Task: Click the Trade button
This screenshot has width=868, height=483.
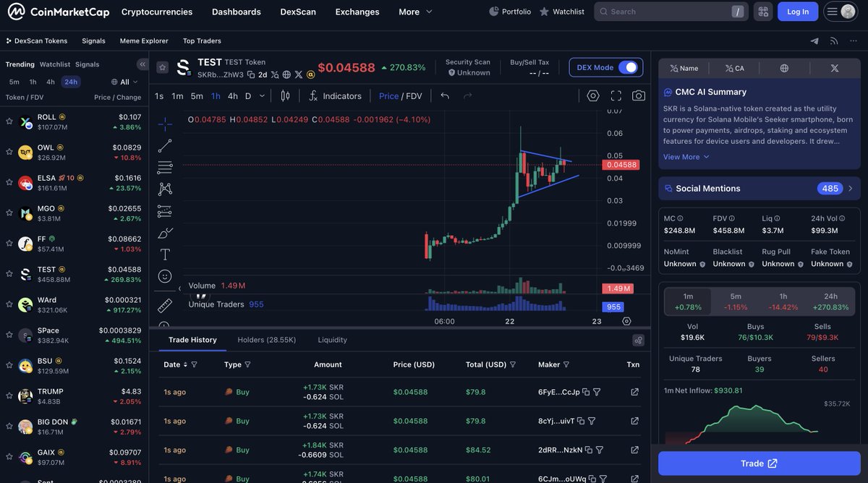Action: 758,463
